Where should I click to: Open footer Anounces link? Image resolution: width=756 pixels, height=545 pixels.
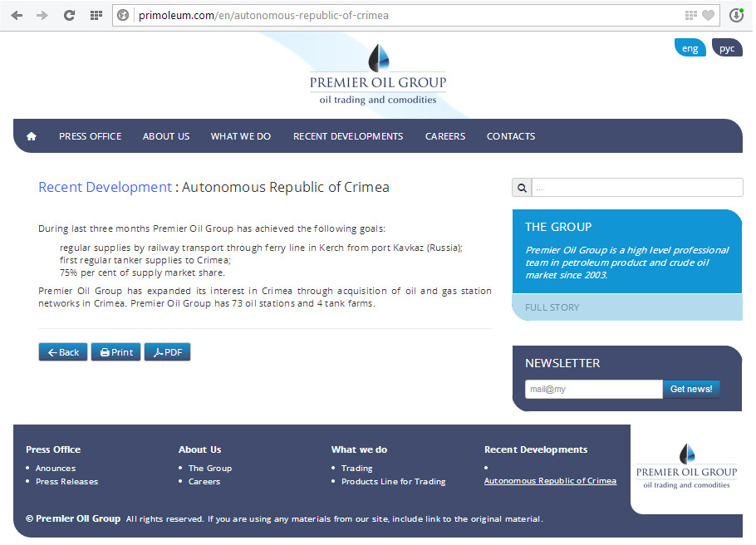click(x=56, y=469)
